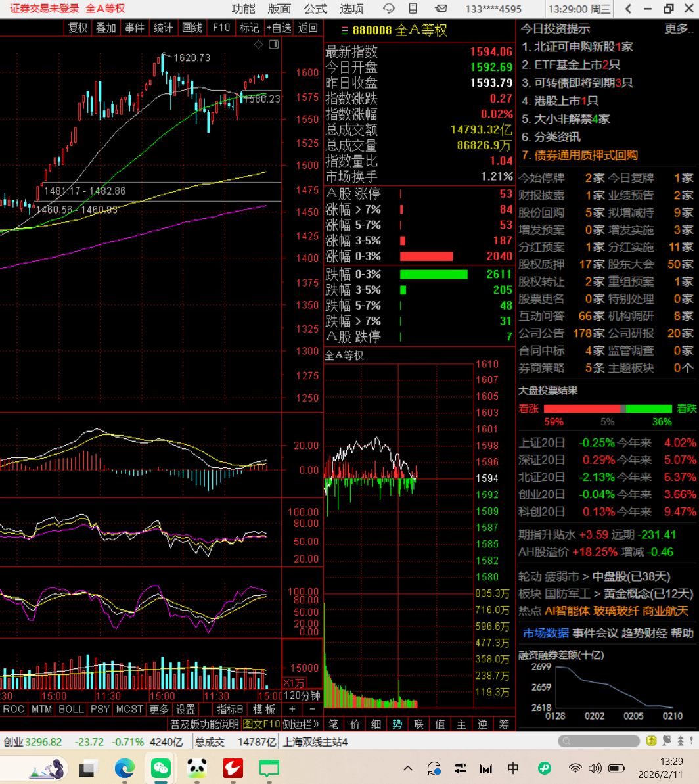The width and height of the screenshot is (699, 784).
Task: Open WeChat from the taskbar
Action: tap(160, 767)
